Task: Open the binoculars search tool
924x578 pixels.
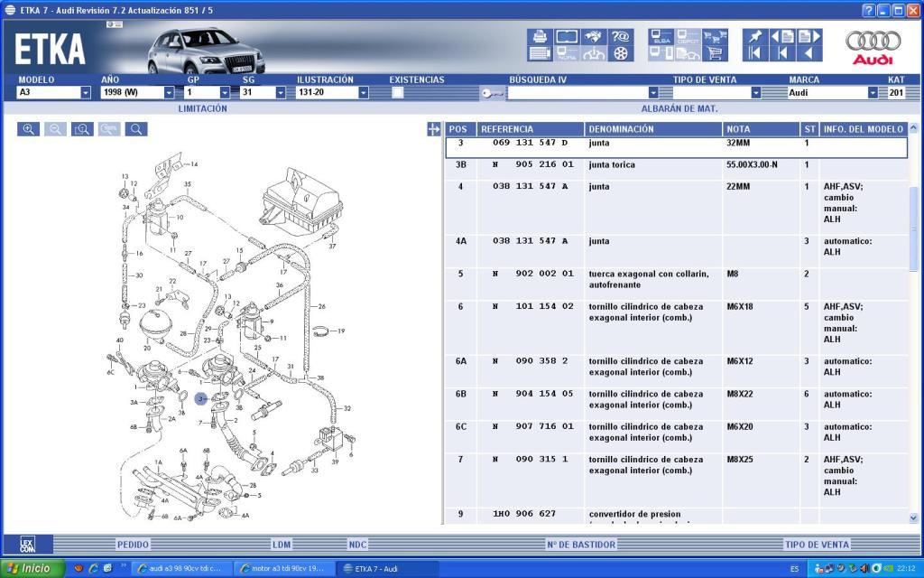Action: [x=594, y=36]
